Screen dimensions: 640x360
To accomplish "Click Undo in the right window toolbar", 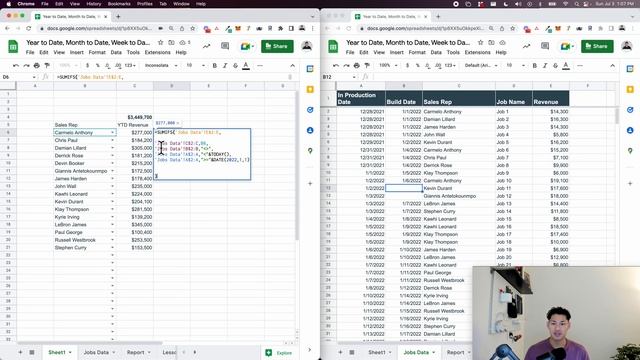I will 336,65.
